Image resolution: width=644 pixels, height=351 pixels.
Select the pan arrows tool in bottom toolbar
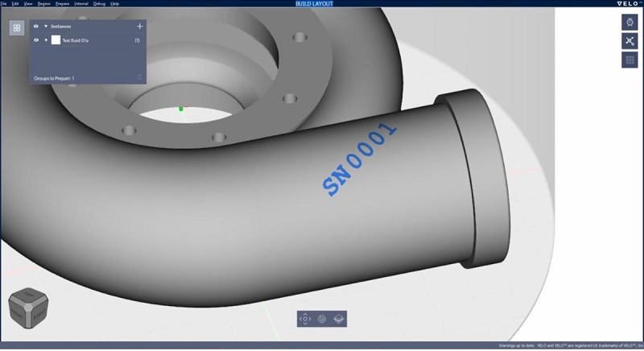[305, 319]
